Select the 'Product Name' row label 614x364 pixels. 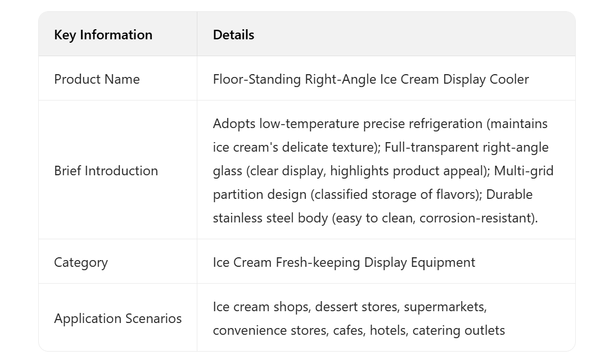click(97, 79)
